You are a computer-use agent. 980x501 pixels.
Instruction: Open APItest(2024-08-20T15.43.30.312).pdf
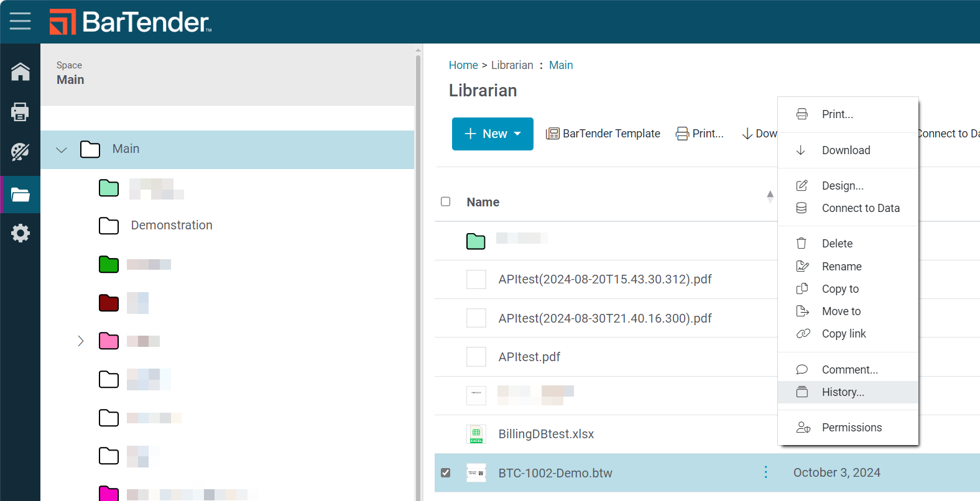(x=605, y=279)
